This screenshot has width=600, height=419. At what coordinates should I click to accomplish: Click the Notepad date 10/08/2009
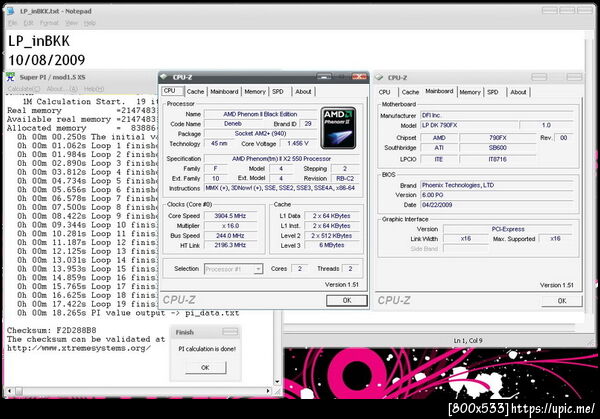[x=47, y=60]
